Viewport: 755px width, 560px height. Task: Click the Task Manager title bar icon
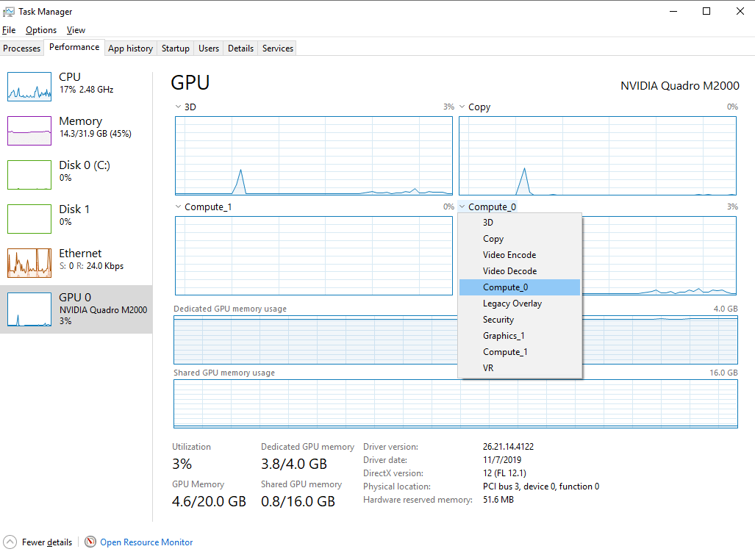pyautogui.click(x=9, y=12)
